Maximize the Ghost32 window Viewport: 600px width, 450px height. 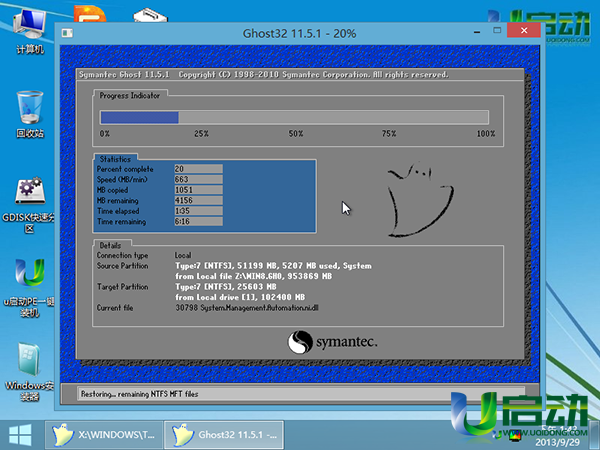[x=497, y=31]
